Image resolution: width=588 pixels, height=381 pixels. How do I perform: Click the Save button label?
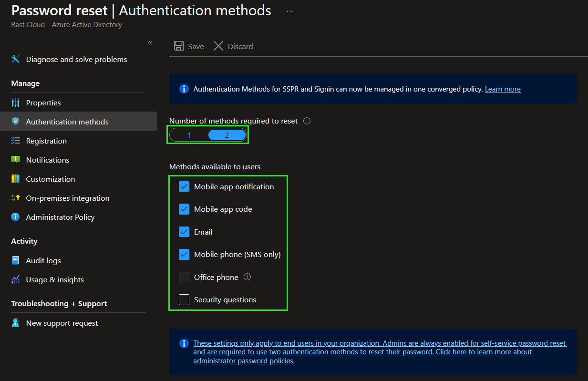[196, 46]
